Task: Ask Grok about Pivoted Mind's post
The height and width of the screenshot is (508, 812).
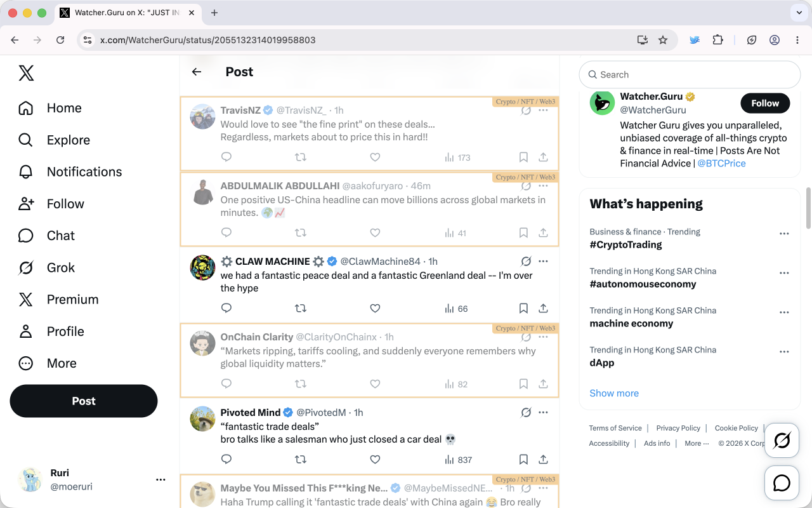Action: coord(526,413)
